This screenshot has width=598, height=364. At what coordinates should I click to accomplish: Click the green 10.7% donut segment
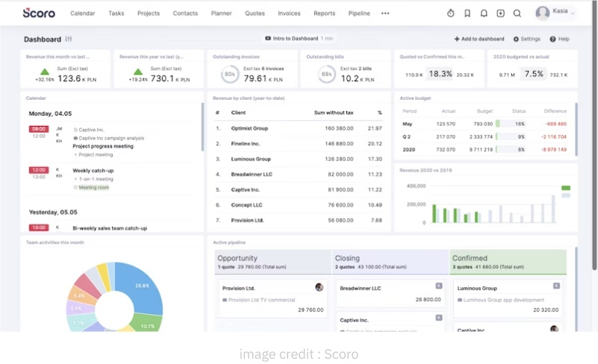(145, 324)
